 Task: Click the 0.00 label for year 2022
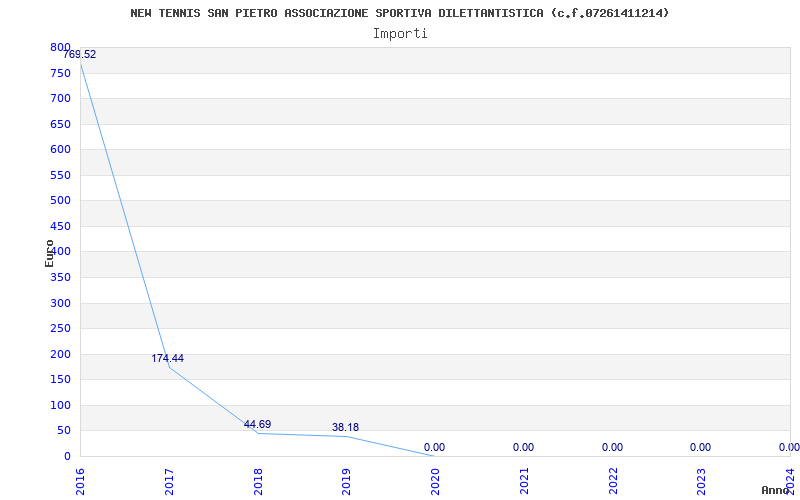[612, 447]
